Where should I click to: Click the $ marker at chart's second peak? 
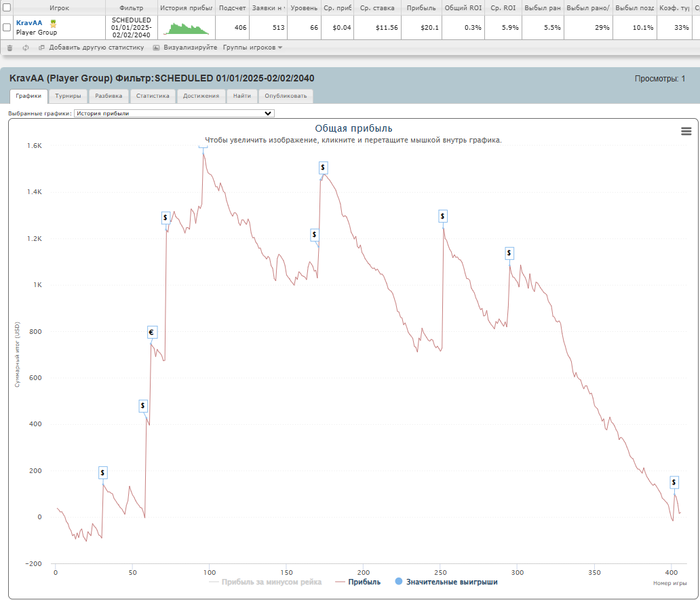[323, 168]
